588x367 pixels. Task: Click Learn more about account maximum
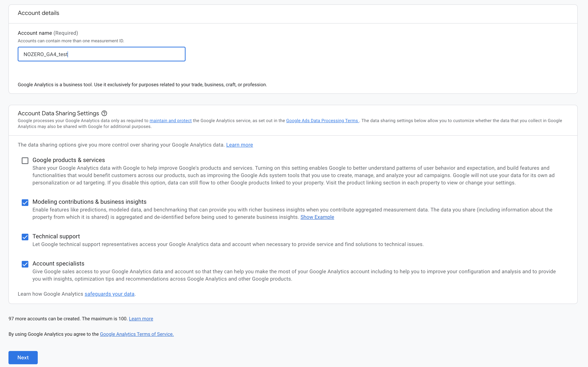click(141, 319)
